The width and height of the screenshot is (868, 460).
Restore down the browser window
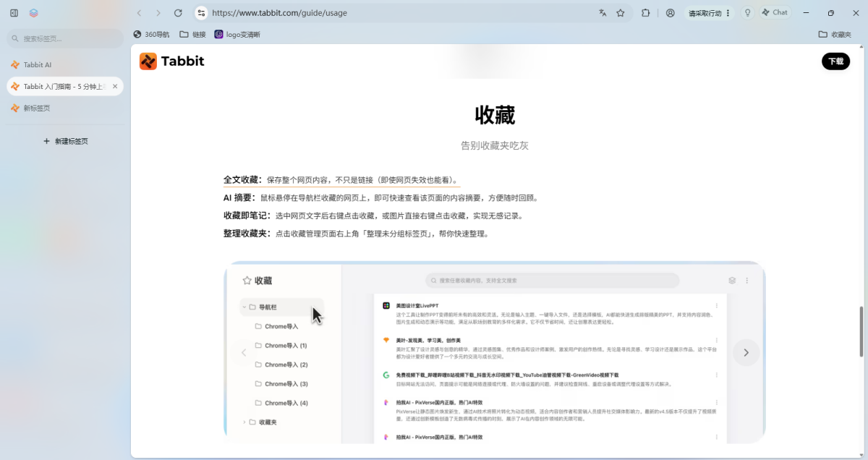(831, 13)
